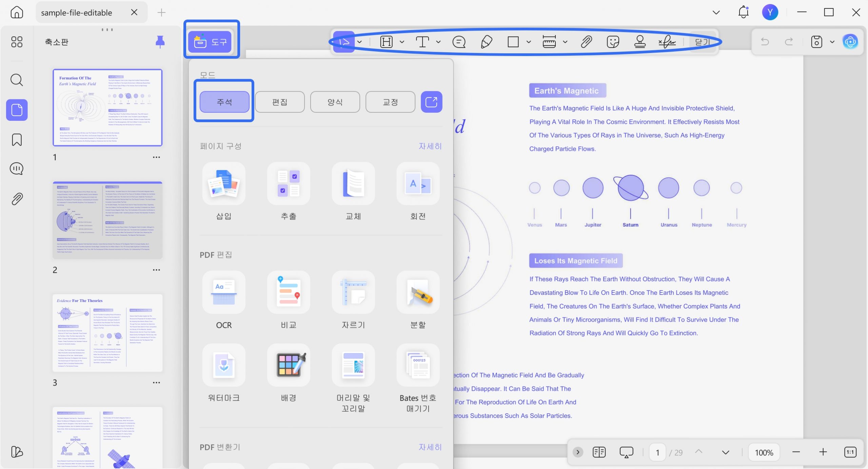Toggle the reading mode book icon
Viewport: 868px width, 469px height.
[599, 452]
